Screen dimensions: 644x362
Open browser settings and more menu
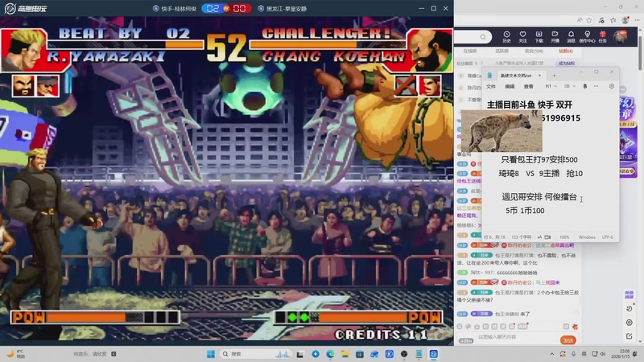click(x=637, y=19)
